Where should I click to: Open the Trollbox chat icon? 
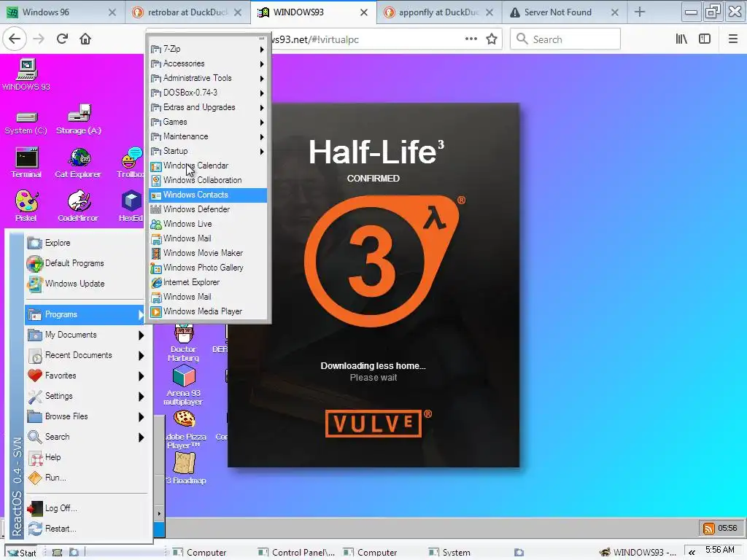131,163
